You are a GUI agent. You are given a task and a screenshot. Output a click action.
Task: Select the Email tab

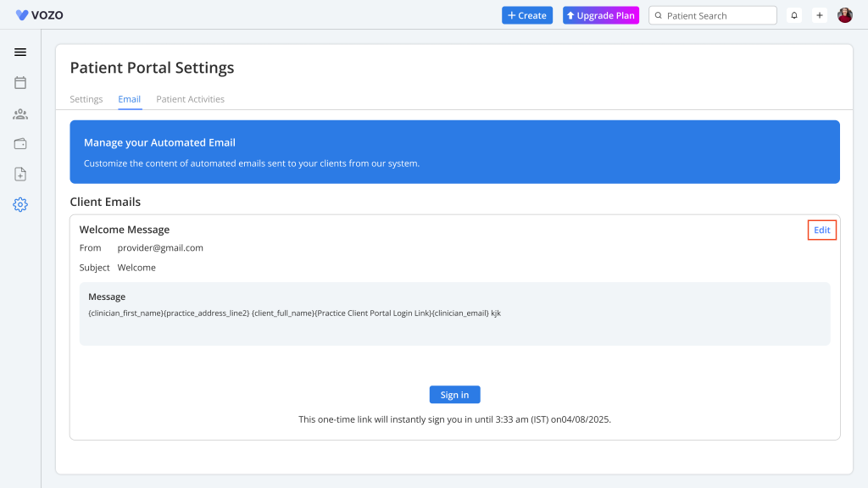[130, 99]
